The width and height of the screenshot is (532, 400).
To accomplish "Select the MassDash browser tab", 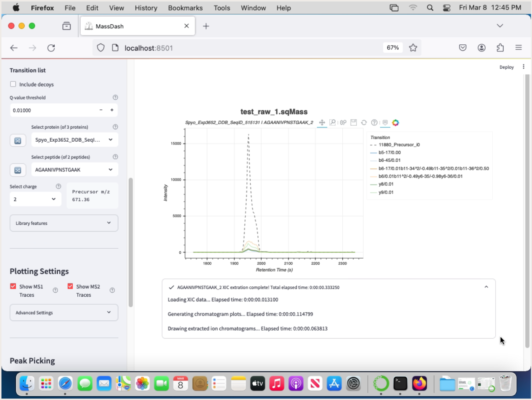I will point(137,26).
